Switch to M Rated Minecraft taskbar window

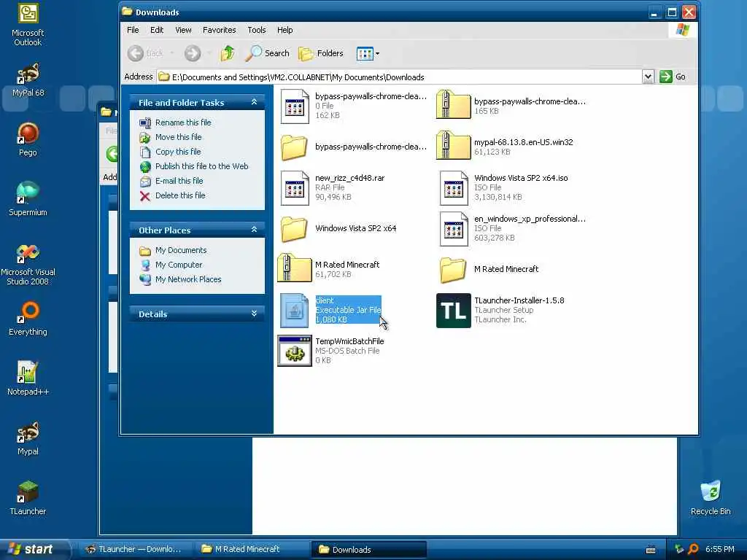[252, 549]
